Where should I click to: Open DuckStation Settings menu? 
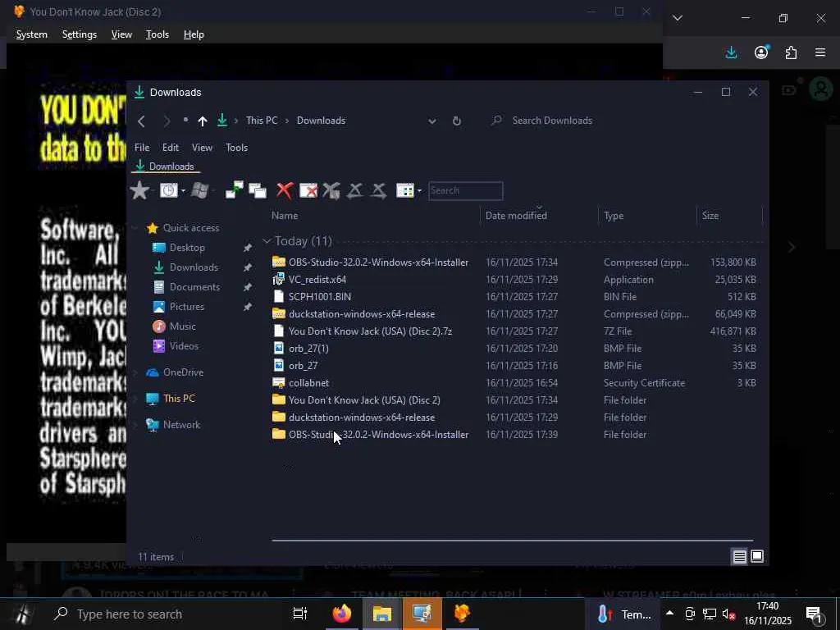80,34
